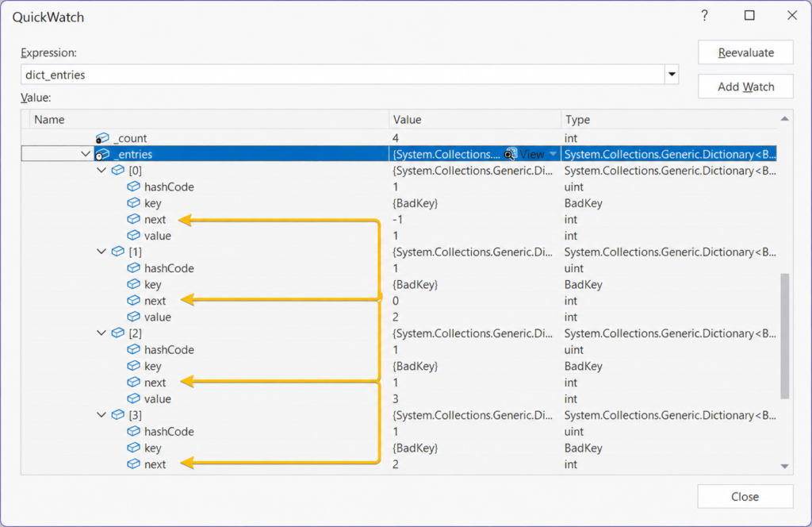Collapse the [2] entry node
Screen dimensions: 812x527
(101, 333)
